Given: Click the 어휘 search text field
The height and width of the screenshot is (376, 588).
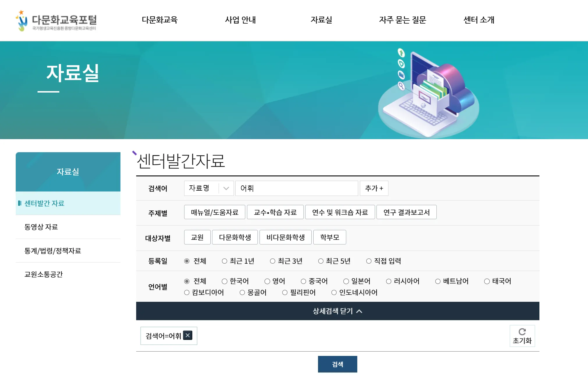Looking at the screenshot, I should click(296, 188).
